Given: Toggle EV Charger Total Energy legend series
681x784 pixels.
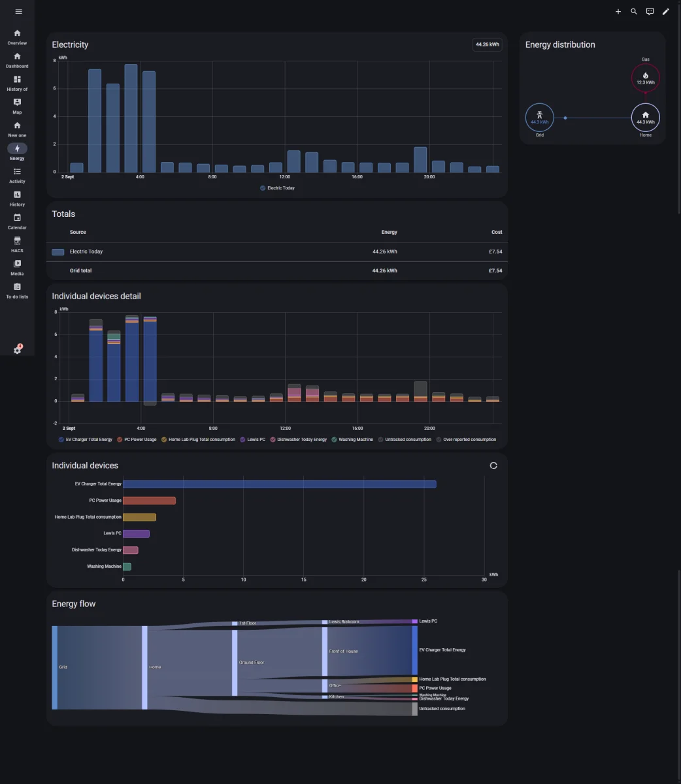Looking at the screenshot, I should coord(85,440).
